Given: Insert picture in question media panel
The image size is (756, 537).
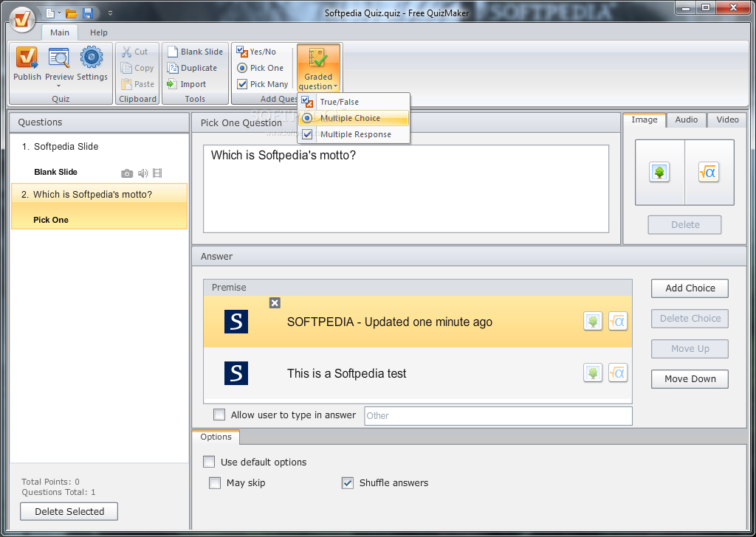Looking at the screenshot, I should 659,172.
